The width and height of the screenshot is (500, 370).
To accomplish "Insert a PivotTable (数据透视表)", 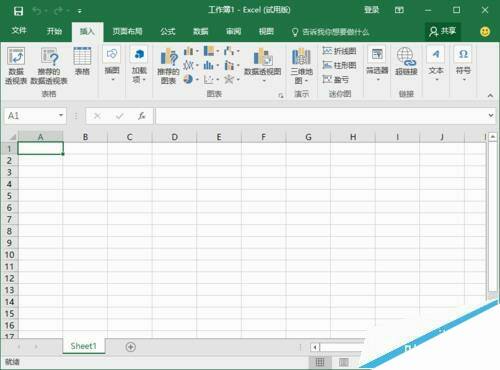I will [x=16, y=66].
